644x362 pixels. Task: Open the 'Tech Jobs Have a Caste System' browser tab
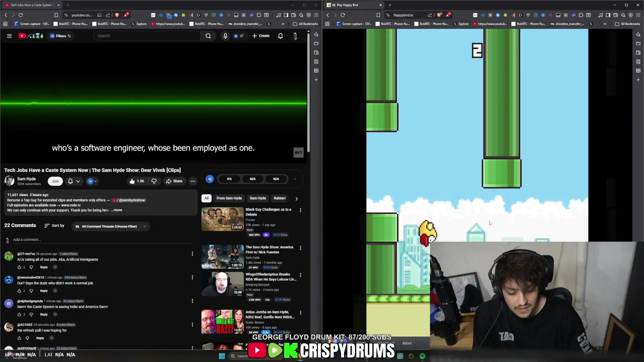(x=31, y=5)
